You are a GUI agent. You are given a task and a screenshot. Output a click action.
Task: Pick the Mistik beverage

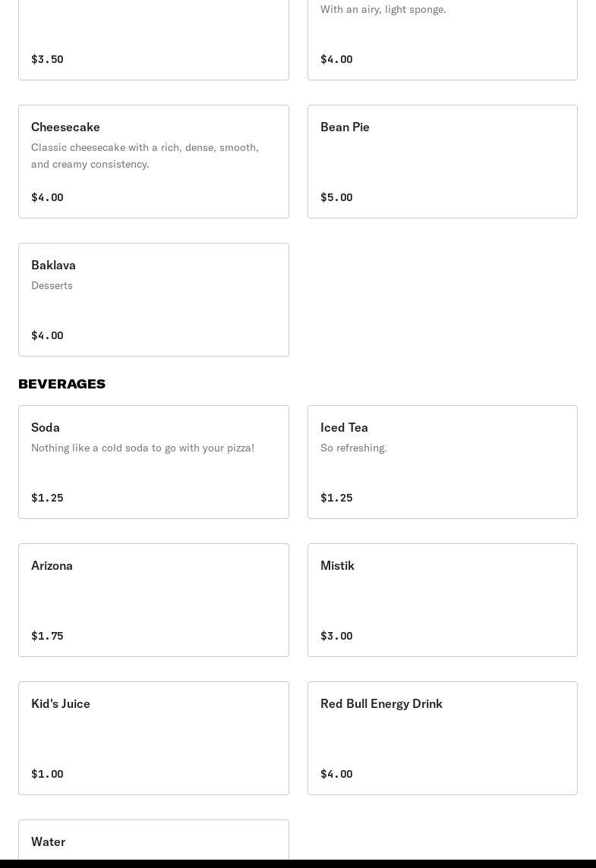(x=442, y=600)
